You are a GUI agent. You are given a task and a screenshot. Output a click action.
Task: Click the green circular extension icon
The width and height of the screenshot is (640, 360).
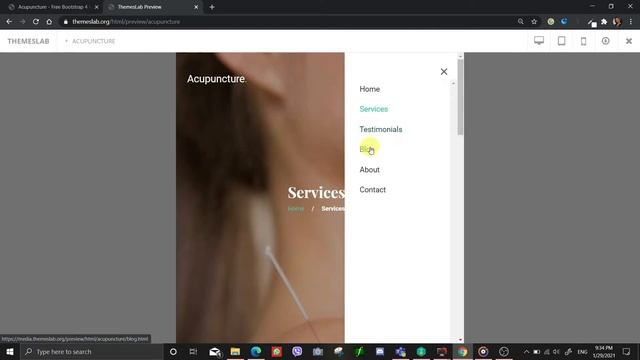pos(551,22)
